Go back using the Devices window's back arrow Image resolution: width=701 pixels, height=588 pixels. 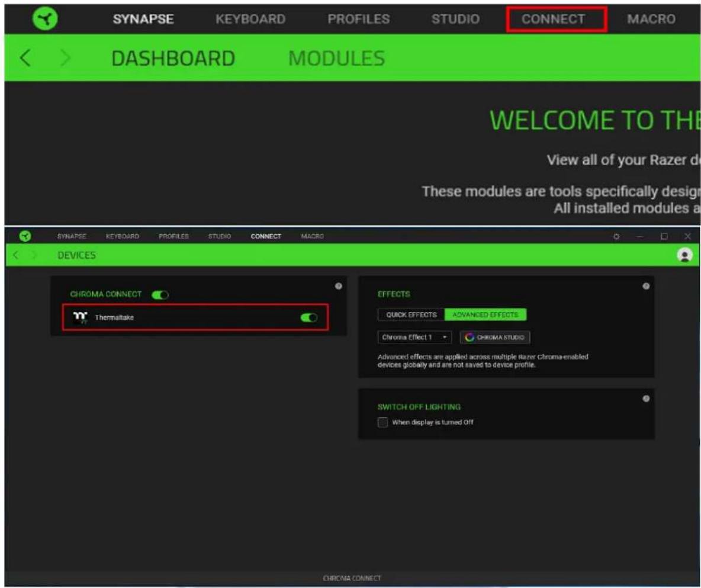(x=15, y=255)
